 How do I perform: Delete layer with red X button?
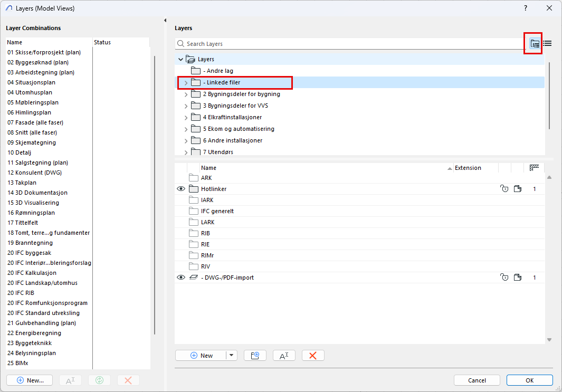click(313, 356)
